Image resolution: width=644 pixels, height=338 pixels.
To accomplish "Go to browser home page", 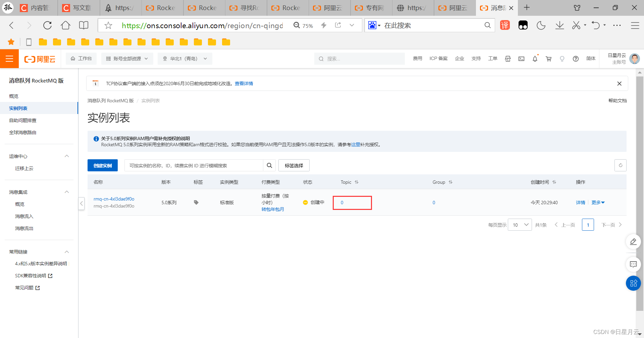I will click(66, 25).
